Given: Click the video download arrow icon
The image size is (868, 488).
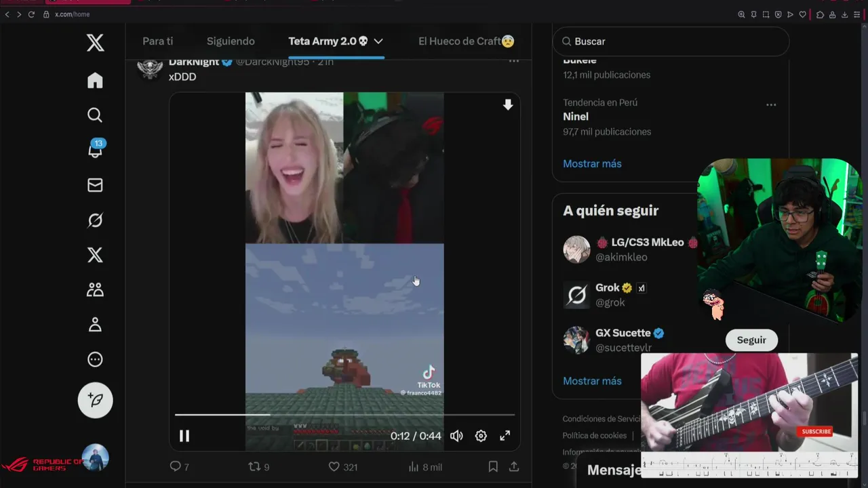Looking at the screenshot, I should coord(508,105).
